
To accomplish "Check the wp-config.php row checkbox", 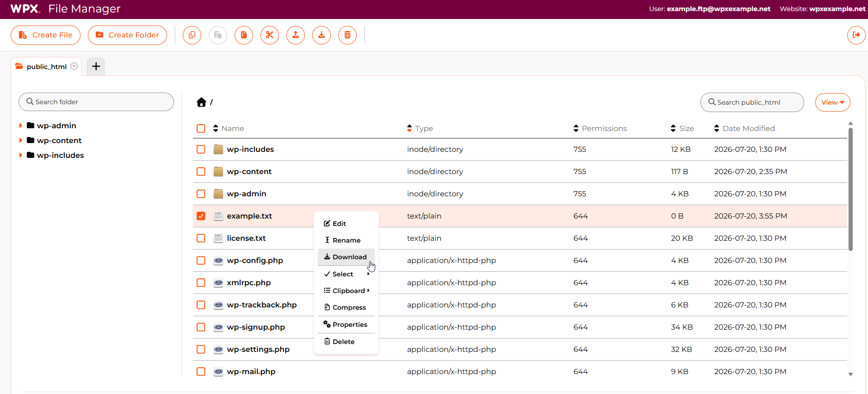I will [201, 260].
